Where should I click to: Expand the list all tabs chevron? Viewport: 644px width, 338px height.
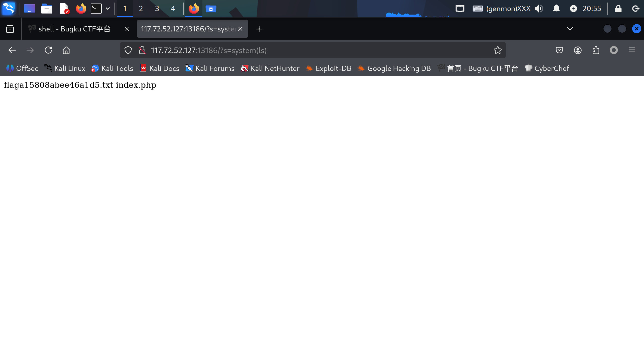pos(570,29)
